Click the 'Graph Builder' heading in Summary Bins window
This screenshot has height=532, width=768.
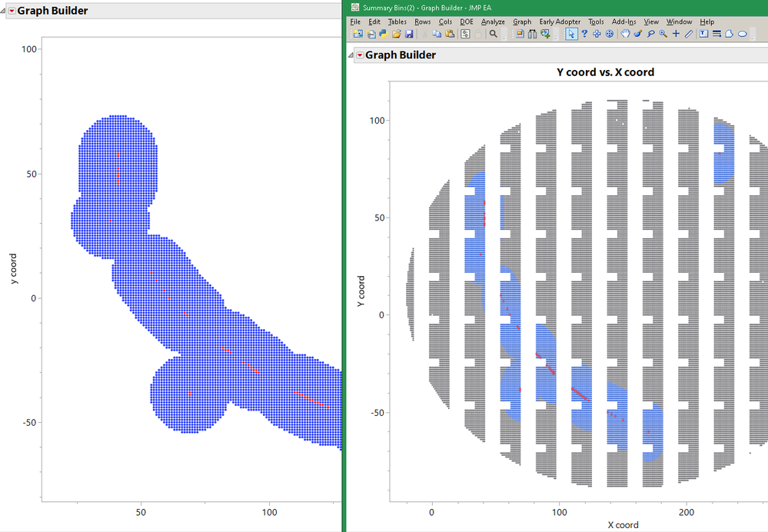[401, 55]
